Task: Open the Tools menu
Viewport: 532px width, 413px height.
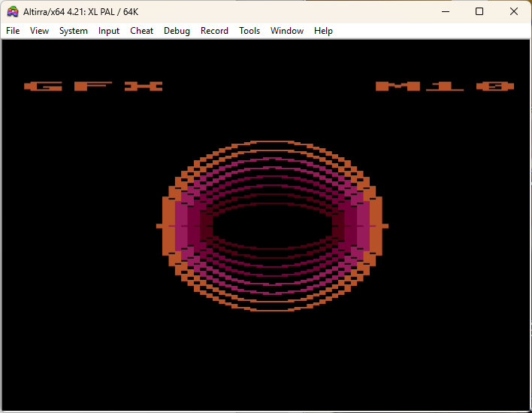Action: [249, 31]
